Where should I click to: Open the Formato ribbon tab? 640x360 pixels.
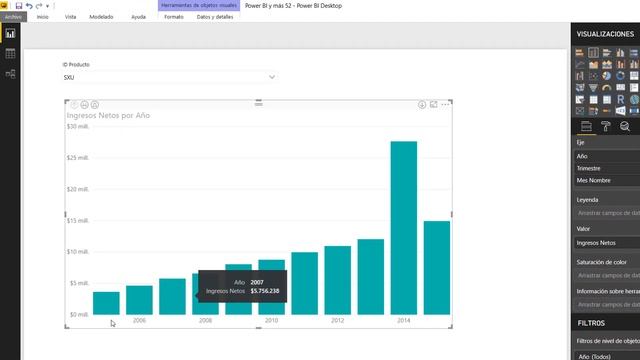click(174, 17)
